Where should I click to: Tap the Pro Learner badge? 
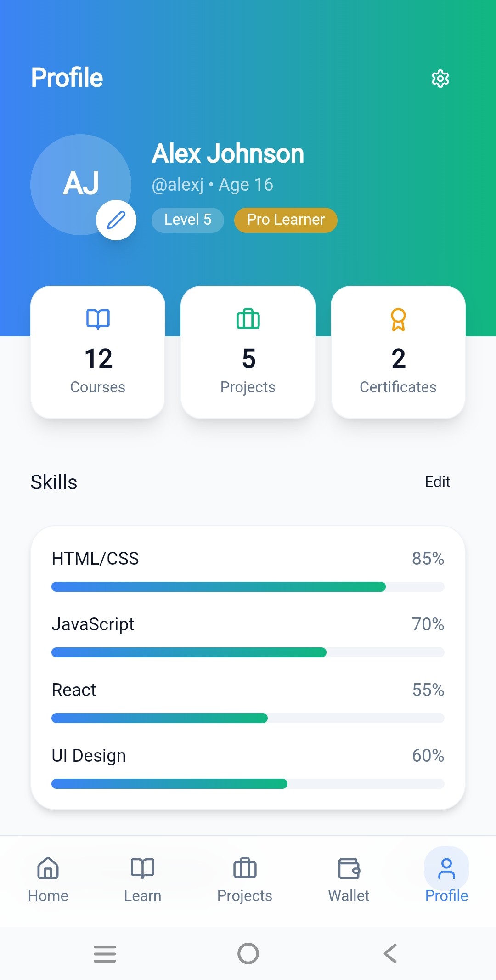point(286,220)
